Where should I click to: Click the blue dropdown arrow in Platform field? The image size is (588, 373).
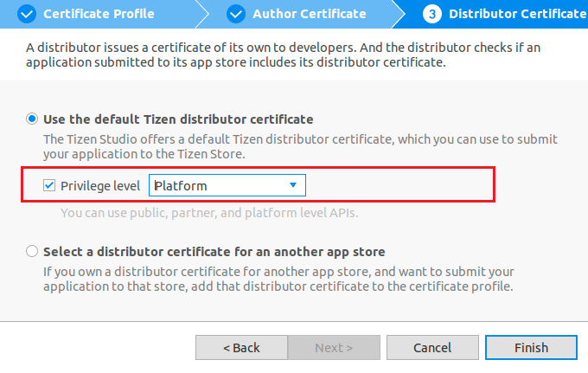pos(293,185)
